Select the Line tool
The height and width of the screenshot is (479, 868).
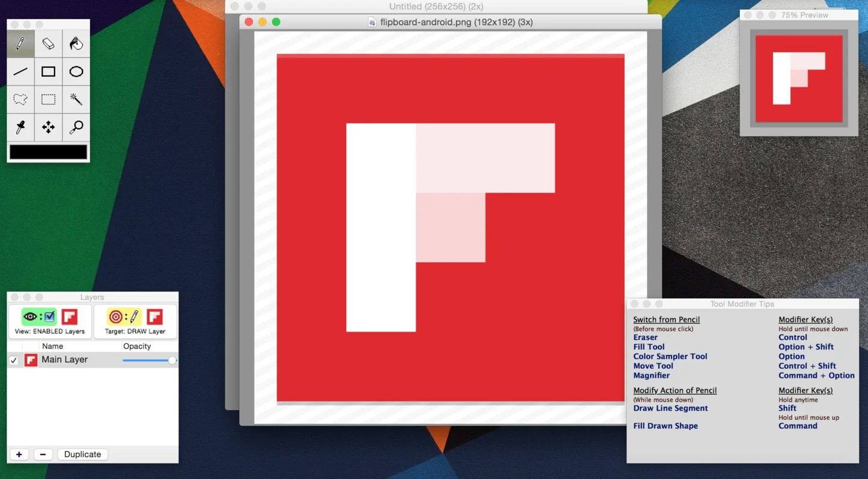(x=20, y=72)
